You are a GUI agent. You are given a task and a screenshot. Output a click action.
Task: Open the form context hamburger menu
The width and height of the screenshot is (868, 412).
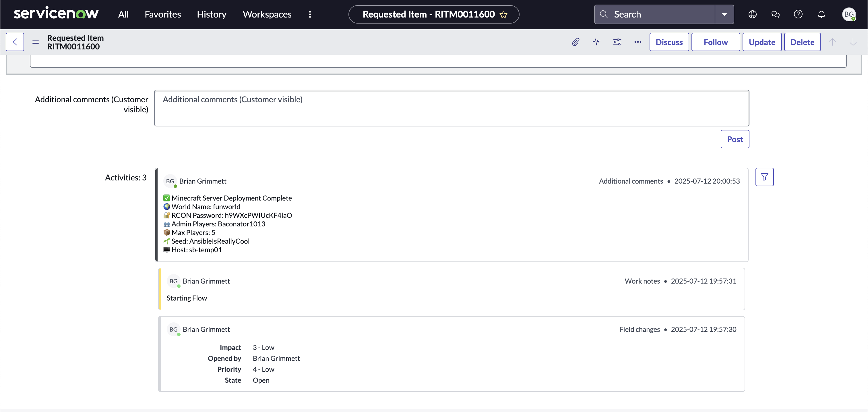(35, 42)
